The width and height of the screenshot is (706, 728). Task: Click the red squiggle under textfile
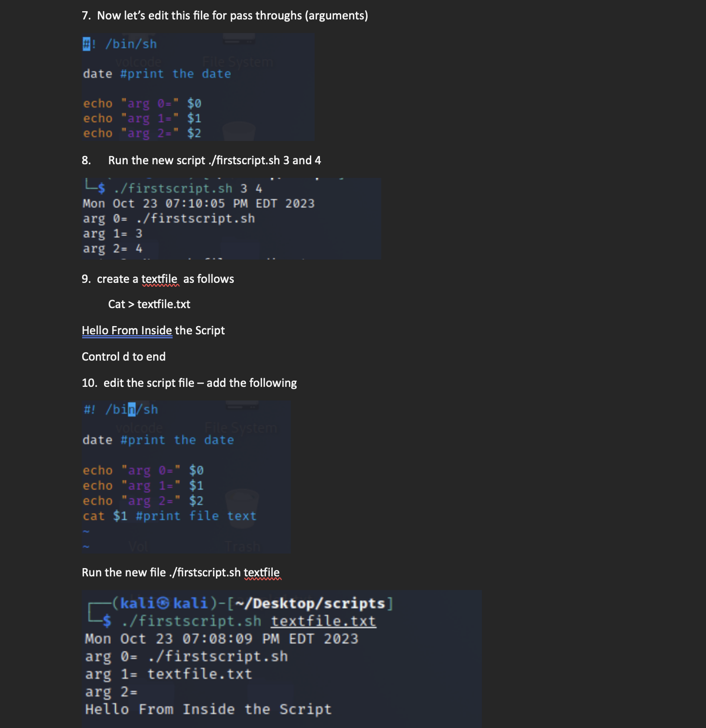point(160,286)
